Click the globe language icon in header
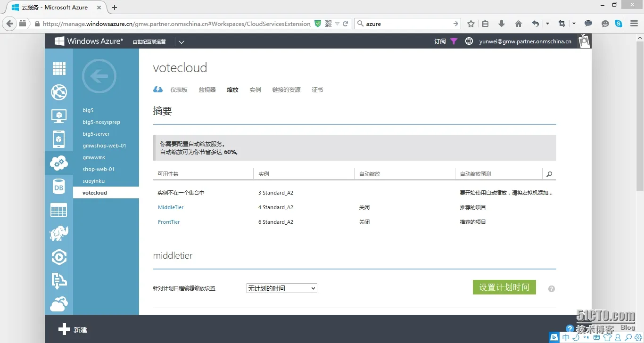This screenshot has width=644, height=343. pos(469,41)
